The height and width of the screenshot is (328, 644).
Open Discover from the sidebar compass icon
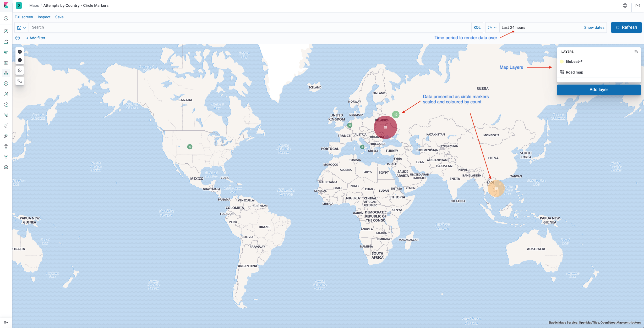click(x=6, y=31)
